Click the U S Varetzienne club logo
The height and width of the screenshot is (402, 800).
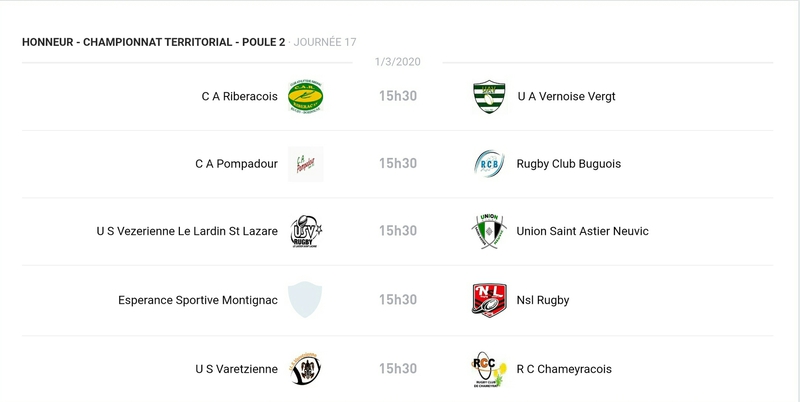[305, 369]
